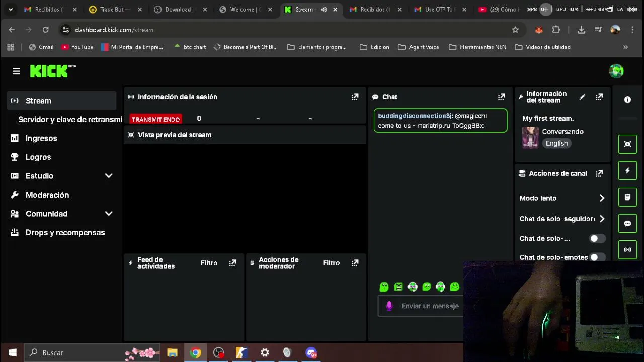This screenshot has width=644, height=362.
Task: Pick the last emote in the chat row
Action: [x=455, y=287]
